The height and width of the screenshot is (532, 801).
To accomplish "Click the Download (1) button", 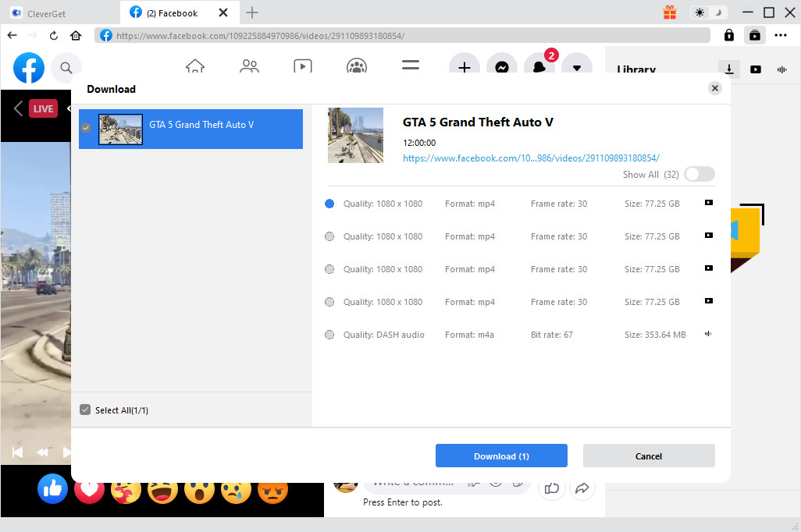I will [501, 456].
